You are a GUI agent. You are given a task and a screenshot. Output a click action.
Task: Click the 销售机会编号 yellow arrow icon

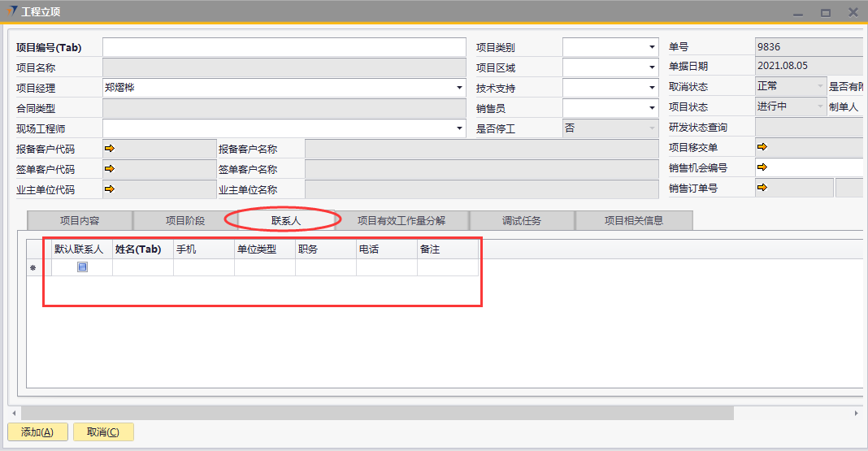click(762, 167)
